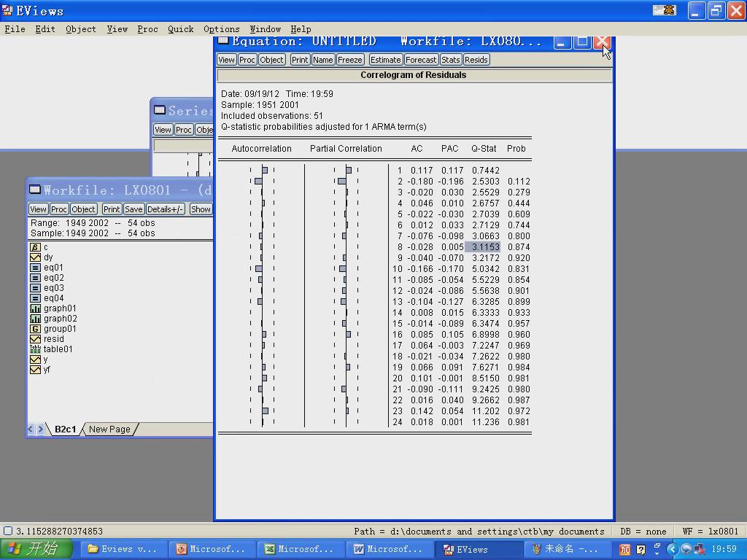Select the group01 group icon
Viewport: 747px width, 560px height.
(35, 329)
